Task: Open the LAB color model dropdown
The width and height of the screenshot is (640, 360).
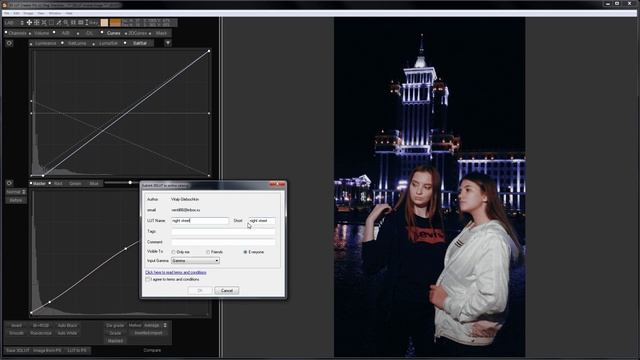Action: pos(15,23)
